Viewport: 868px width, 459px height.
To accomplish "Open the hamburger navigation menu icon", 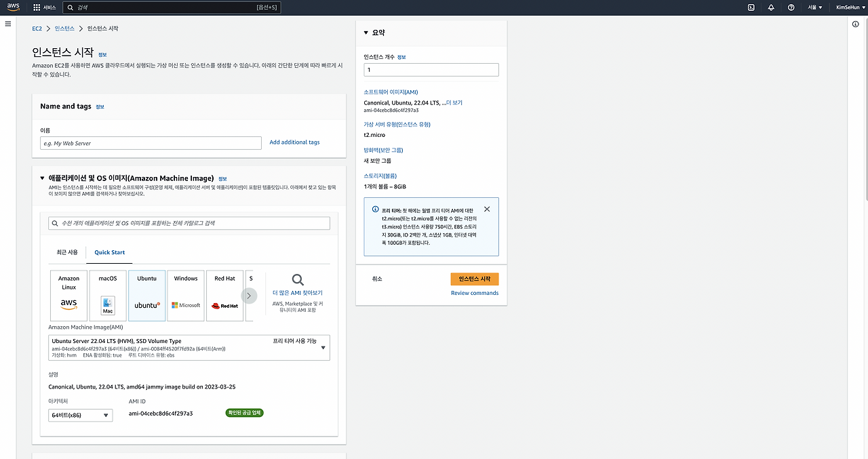I will (x=7, y=24).
